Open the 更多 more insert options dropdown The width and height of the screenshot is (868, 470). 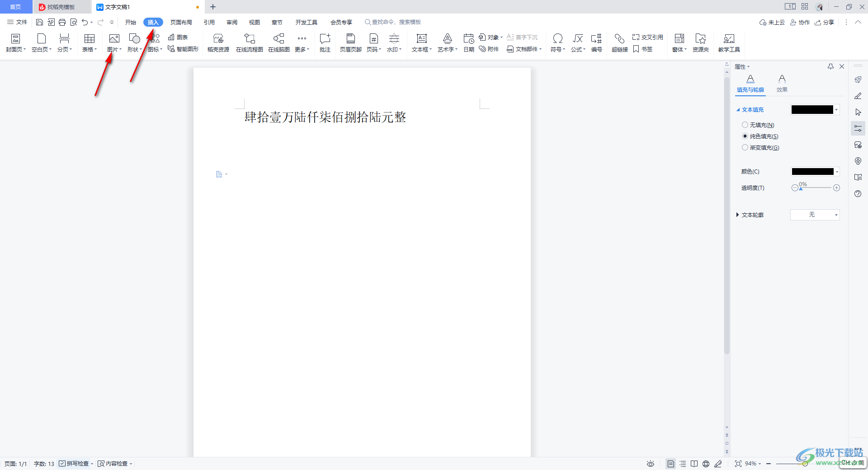tap(302, 43)
